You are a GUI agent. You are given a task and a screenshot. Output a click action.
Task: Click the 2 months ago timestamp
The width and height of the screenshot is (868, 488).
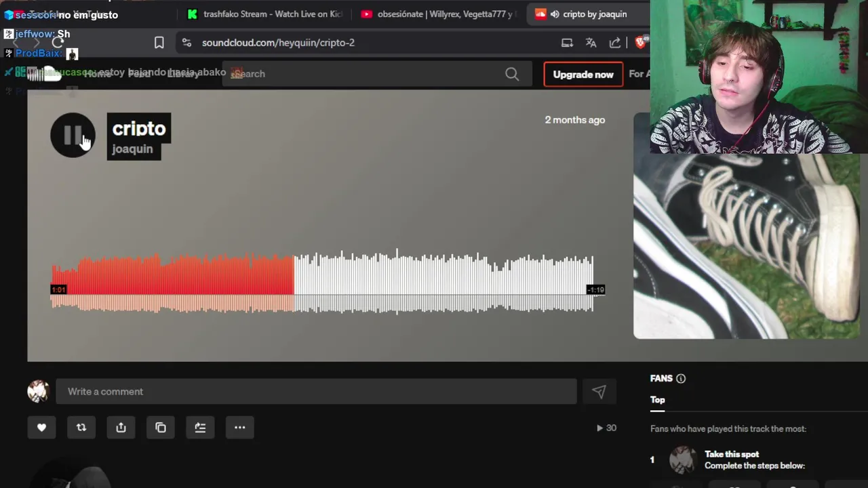[575, 120]
